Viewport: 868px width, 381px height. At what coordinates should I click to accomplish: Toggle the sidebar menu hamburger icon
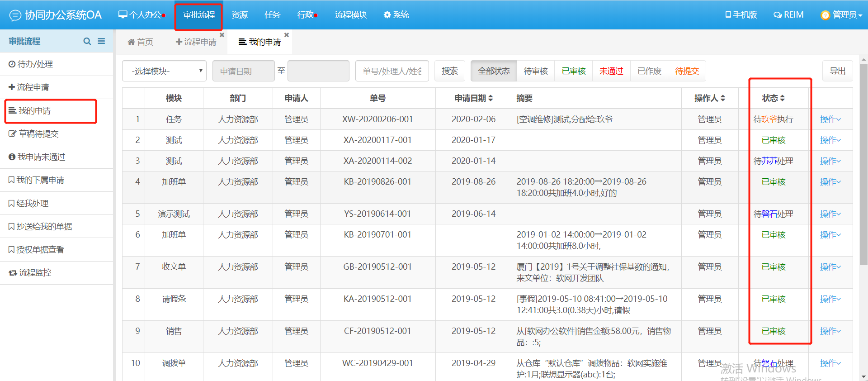101,41
